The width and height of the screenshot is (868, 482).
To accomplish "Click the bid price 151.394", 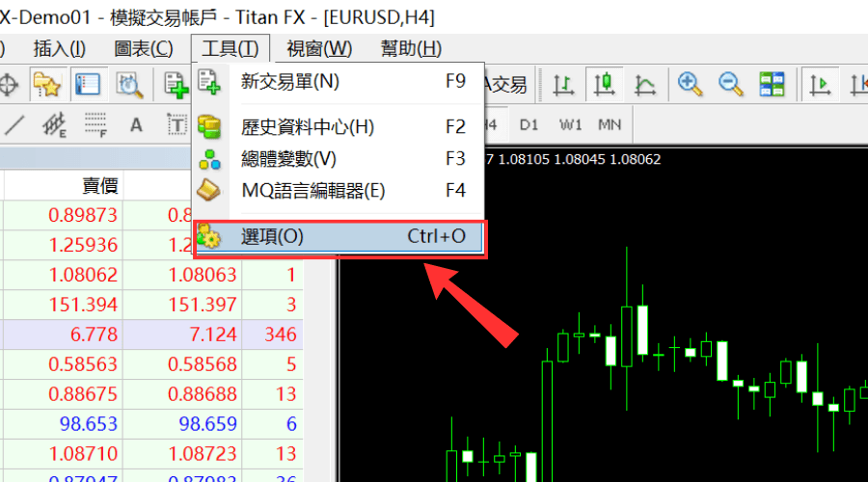I will (83, 305).
